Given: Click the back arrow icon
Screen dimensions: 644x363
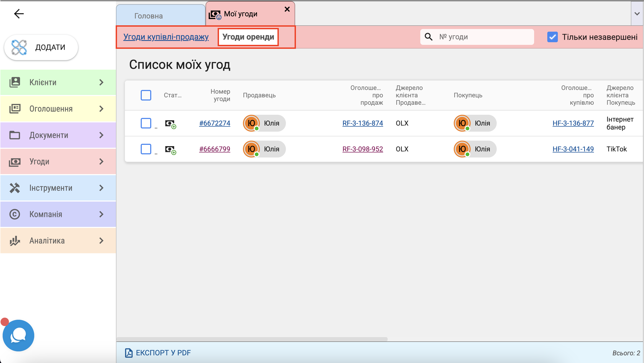Looking at the screenshot, I should 19,14.
